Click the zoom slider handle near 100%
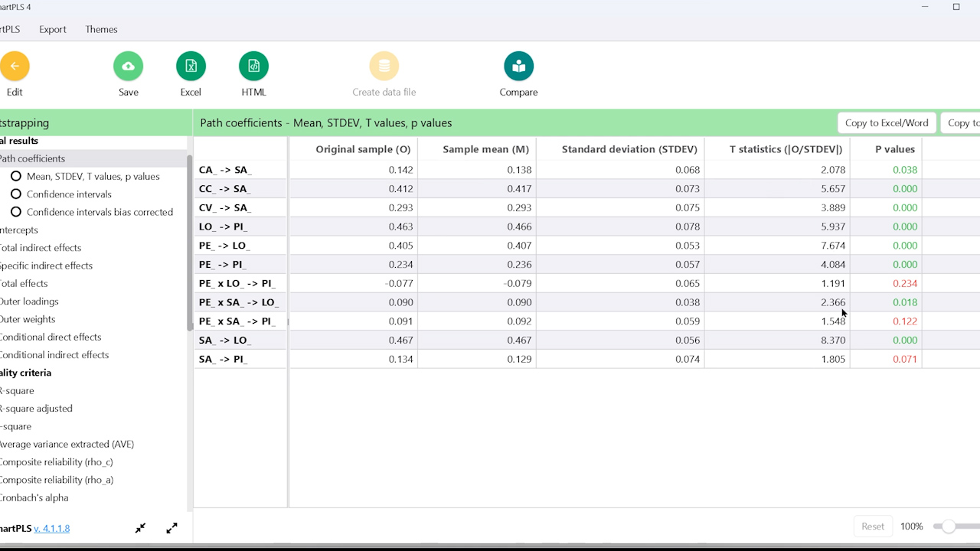Screen dimensions: 980x551 tap(949, 527)
